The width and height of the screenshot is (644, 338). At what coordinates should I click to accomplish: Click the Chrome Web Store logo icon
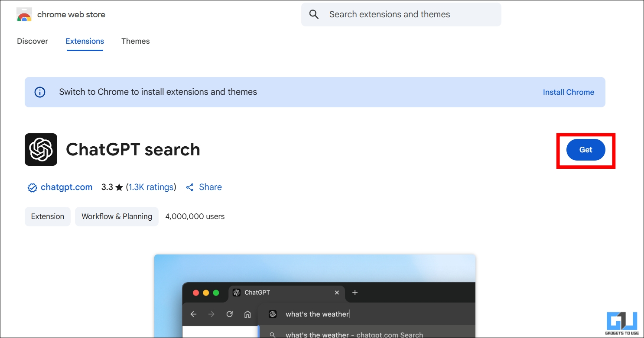click(24, 14)
